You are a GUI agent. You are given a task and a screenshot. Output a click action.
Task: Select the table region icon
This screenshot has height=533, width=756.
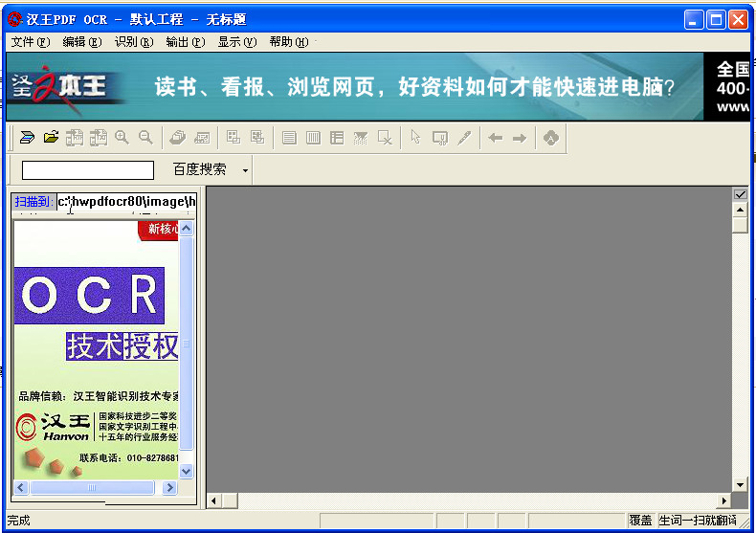click(337, 138)
